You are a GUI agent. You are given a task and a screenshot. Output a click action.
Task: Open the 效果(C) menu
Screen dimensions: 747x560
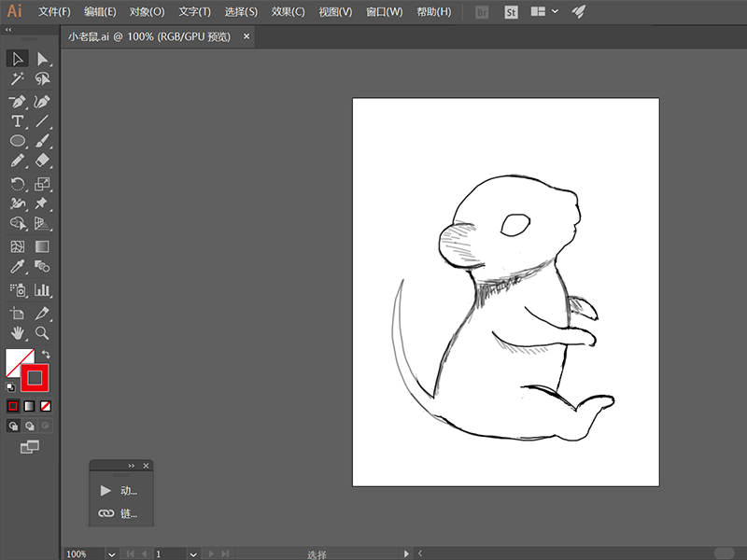288,12
